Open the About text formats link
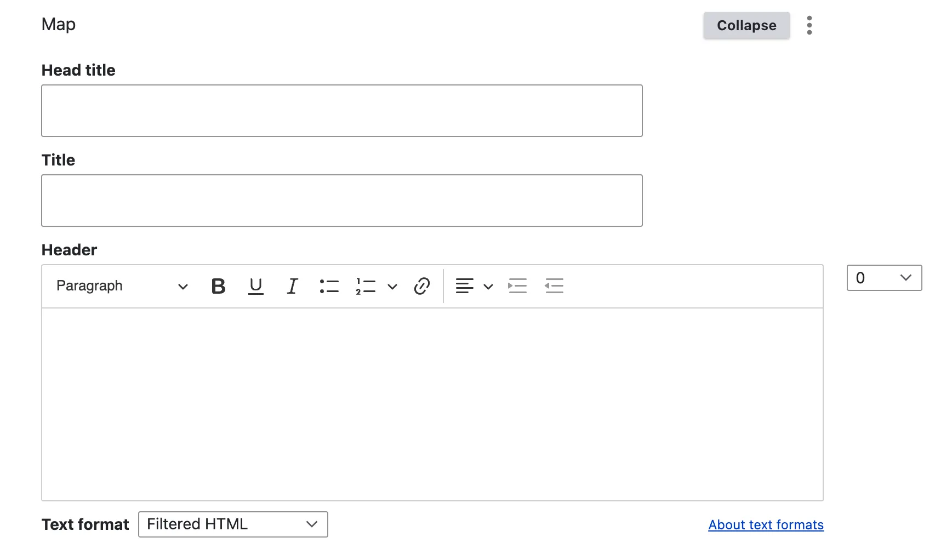This screenshot has width=935, height=560. [766, 525]
